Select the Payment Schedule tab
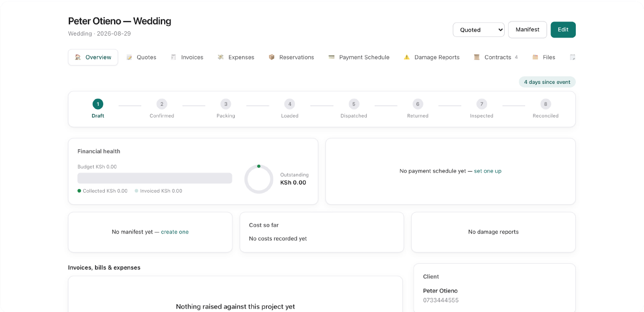The height and width of the screenshot is (312, 644). (x=359, y=57)
